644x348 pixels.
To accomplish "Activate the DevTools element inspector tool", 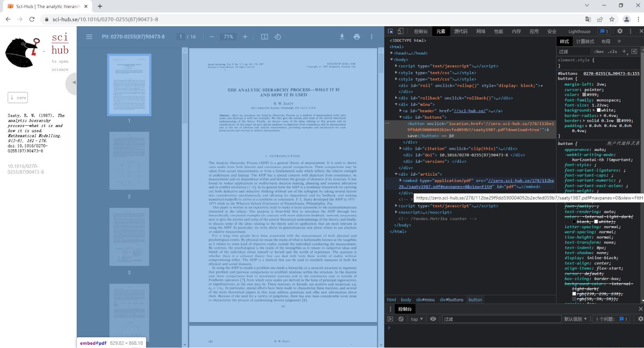I will pos(390,31).
